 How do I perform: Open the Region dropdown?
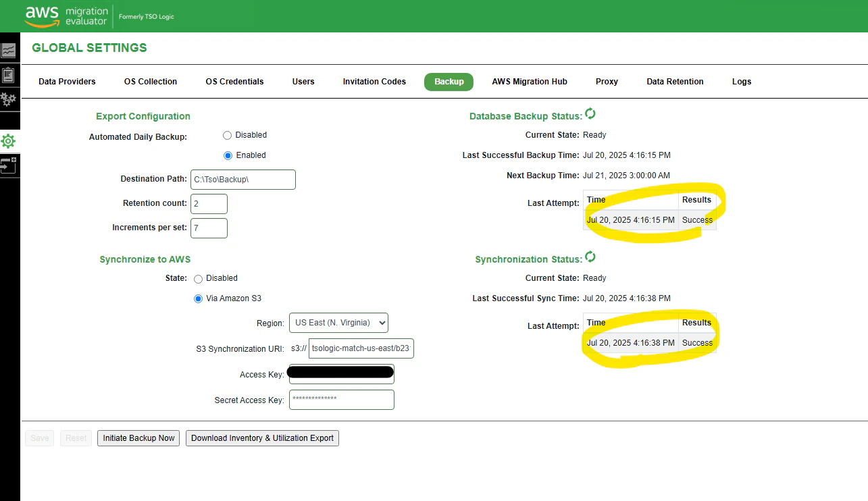338,323
